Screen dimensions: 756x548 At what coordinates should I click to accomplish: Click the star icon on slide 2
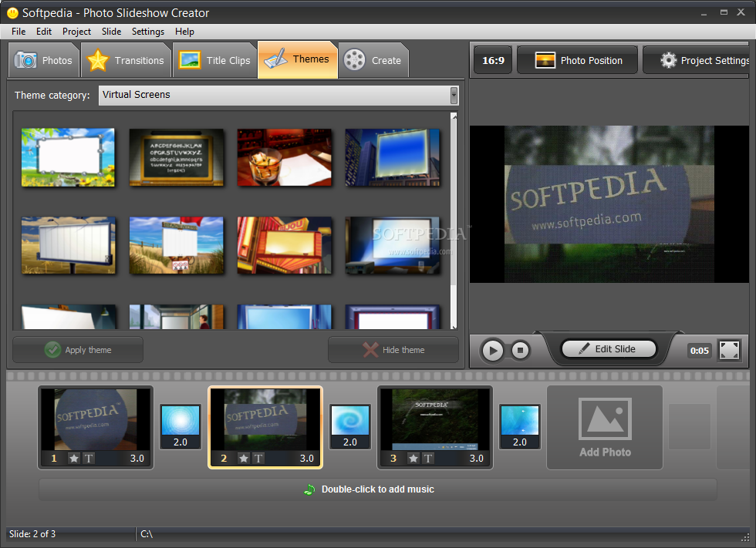click(x=244, y=459)
